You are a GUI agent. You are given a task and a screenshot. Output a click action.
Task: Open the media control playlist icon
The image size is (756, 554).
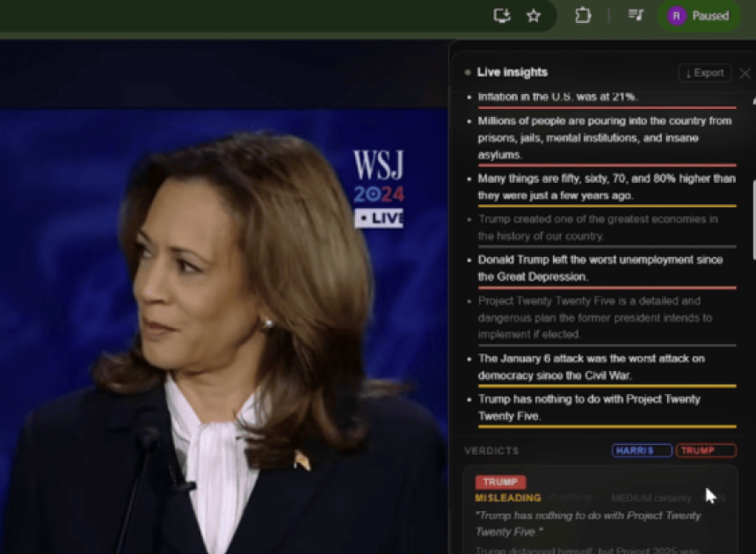point(636,16)
